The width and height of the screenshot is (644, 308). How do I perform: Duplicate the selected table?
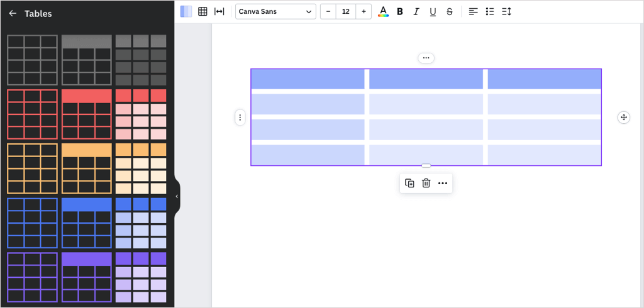409,183
